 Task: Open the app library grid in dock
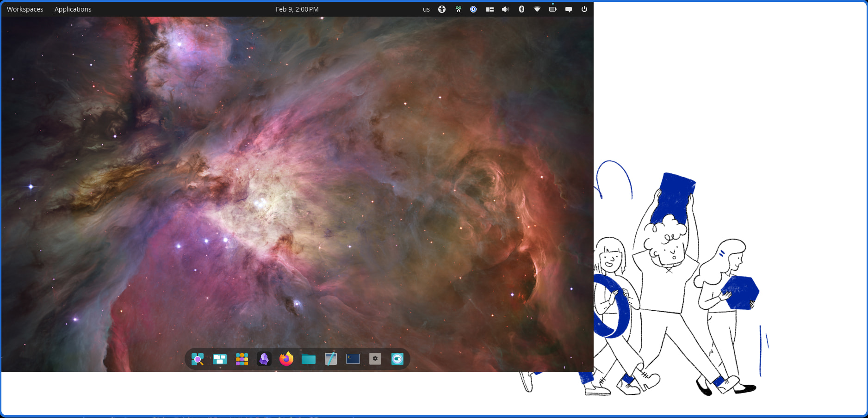tap(242, 359)
